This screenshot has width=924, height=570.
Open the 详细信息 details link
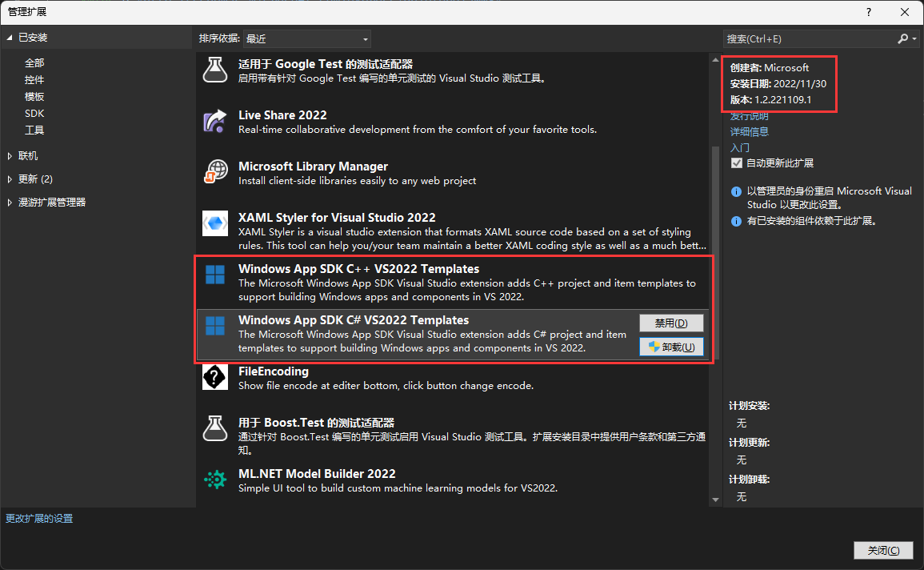tap(749, 131)
